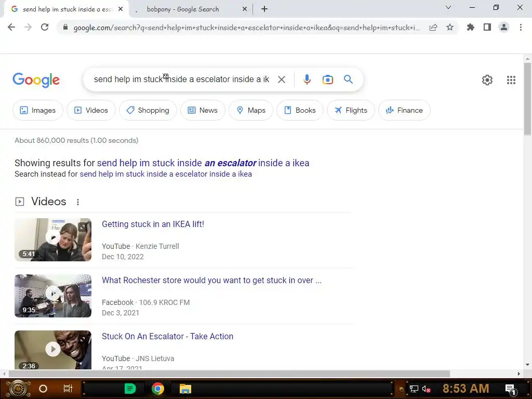
Task: Click into the Google search field
Action: [181, 79]
